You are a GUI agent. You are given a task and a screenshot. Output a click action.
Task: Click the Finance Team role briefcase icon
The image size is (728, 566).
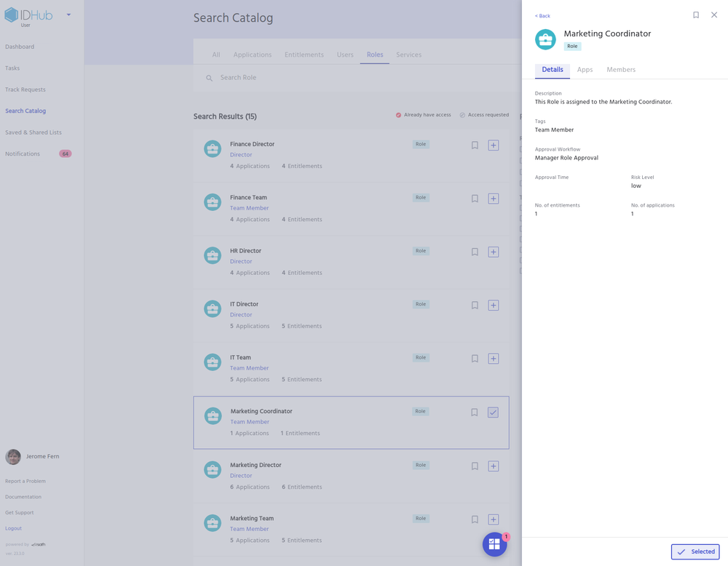(212, 202)
